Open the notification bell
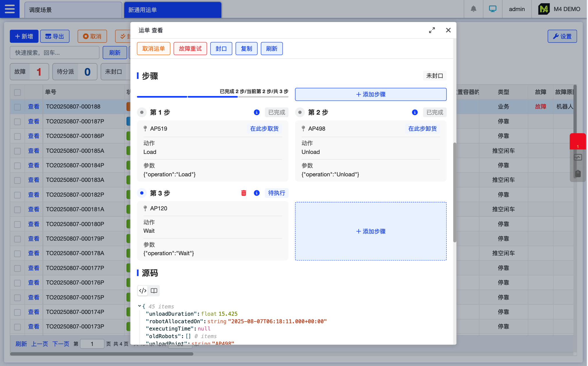Screen dimensions: 588x366 click(x=473, y=9)
